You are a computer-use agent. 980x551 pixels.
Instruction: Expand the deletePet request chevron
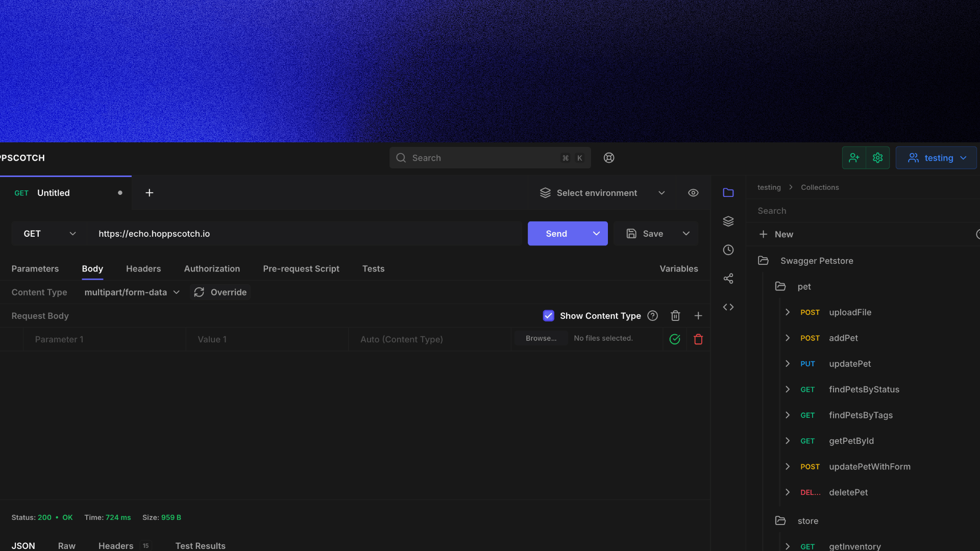coord(788,492)
